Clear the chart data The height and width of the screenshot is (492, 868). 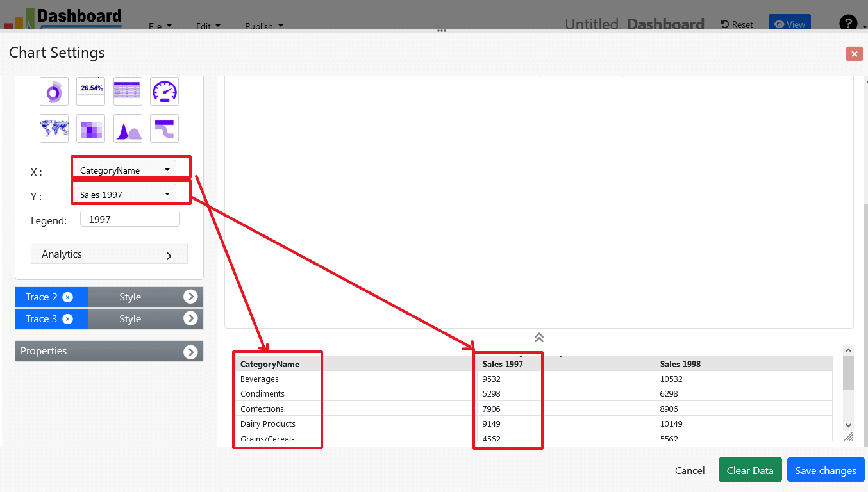[750, 470]
